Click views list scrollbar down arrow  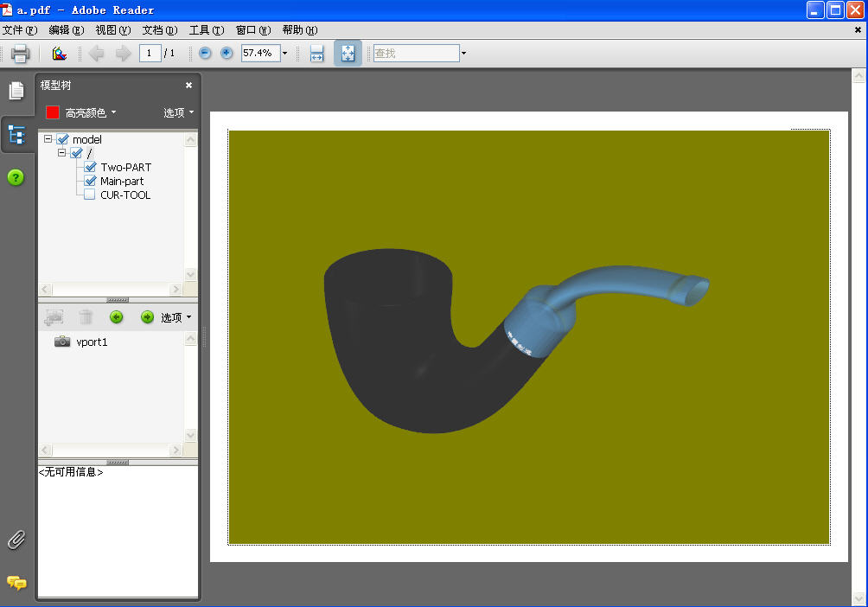pos(190,435)
